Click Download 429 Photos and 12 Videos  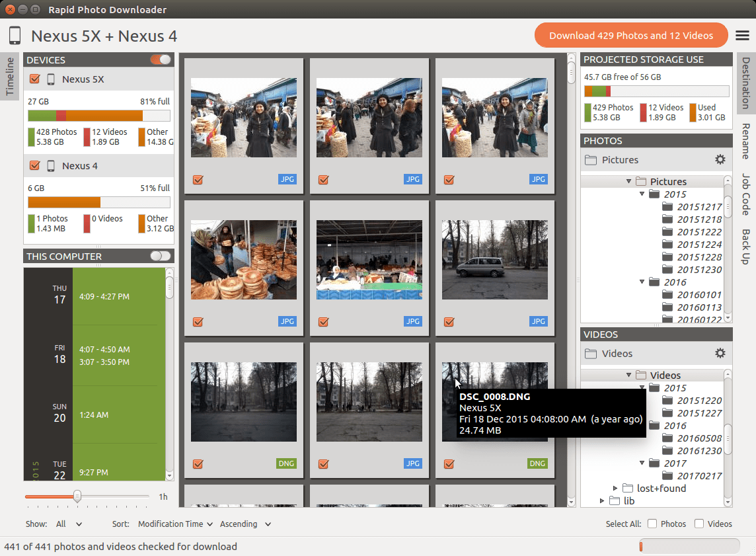631,35
